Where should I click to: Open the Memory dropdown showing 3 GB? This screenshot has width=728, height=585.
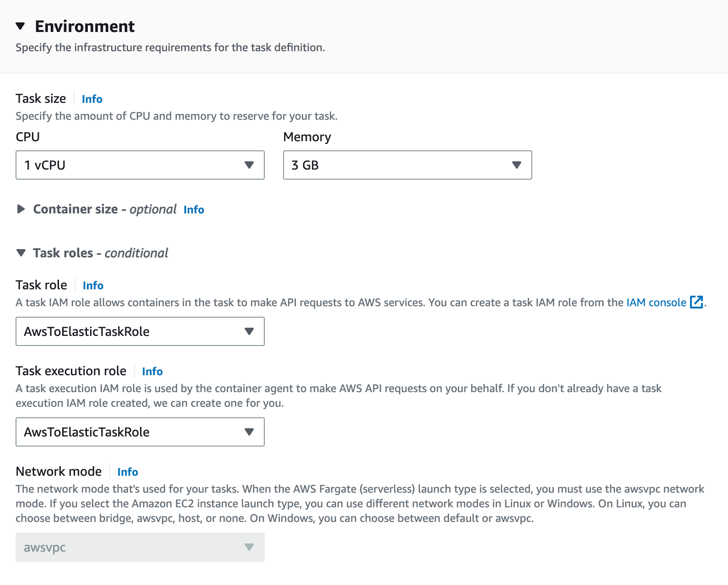point(407,165)
